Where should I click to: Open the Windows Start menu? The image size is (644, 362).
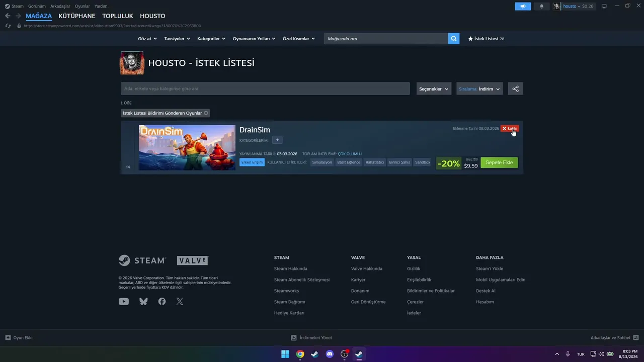(285, 354)
